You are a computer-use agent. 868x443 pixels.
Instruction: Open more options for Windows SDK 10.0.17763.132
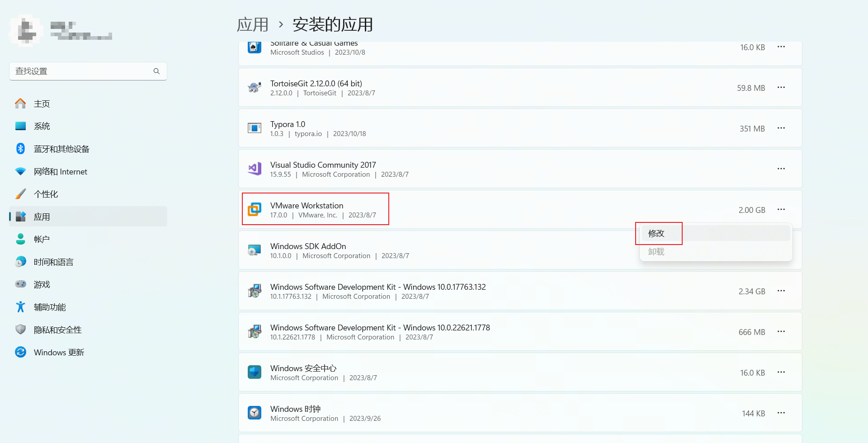[x=781, y=291]
